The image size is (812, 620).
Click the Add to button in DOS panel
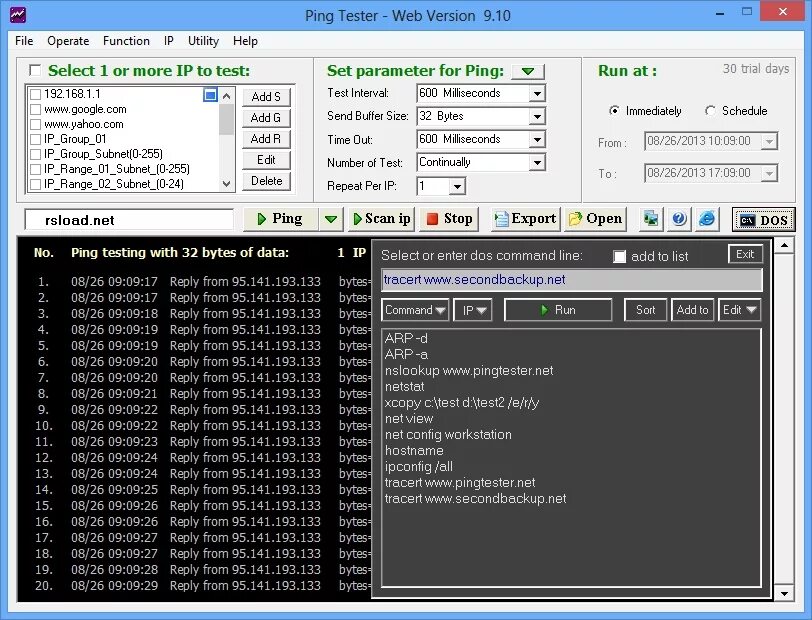point(692,310)
